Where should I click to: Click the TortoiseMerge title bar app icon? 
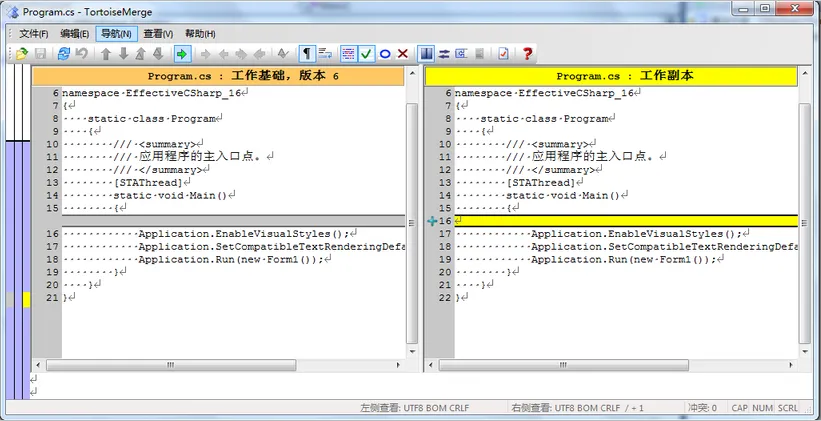pos(13,12)
